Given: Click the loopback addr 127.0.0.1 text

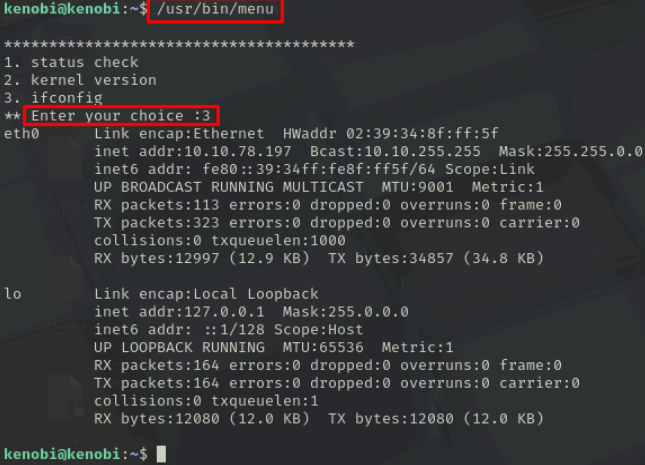Looking at the screenshot, I should [x=179, y=312].
